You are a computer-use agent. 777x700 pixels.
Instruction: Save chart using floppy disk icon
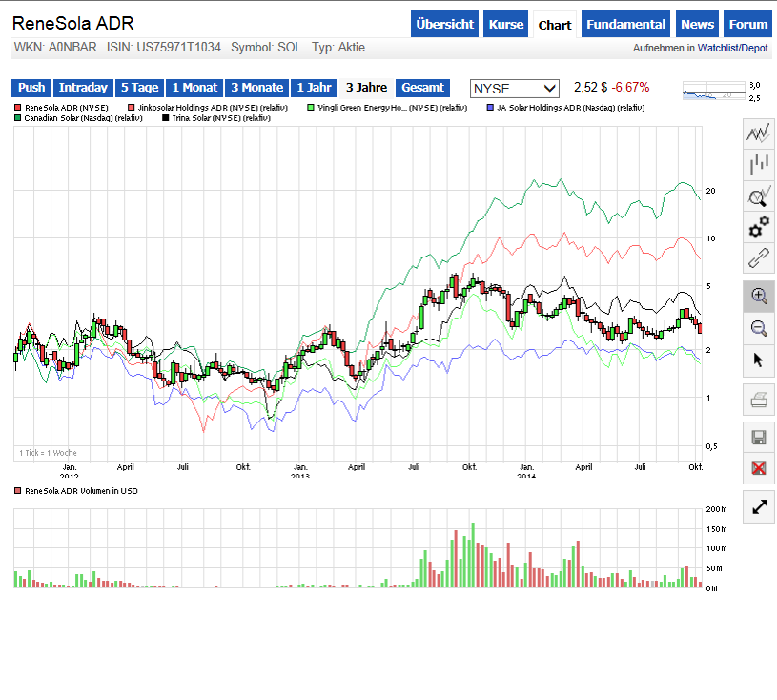pos(759,438)
